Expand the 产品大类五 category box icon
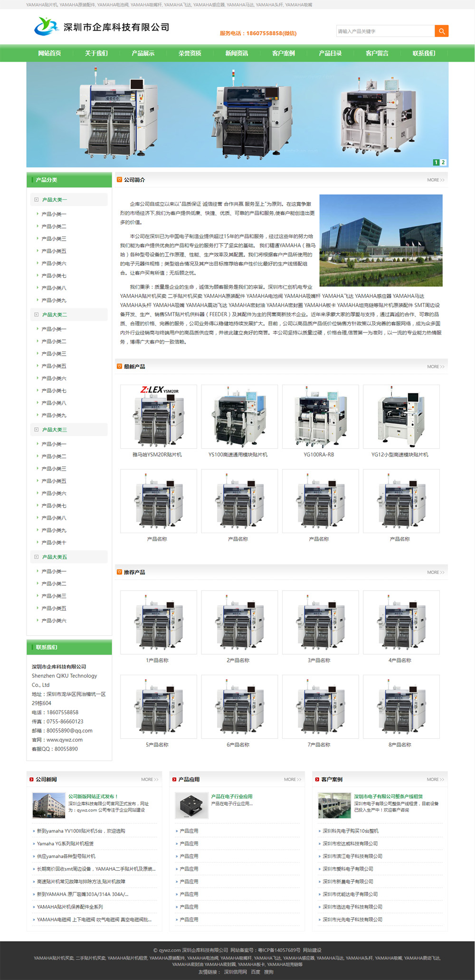The image size is (475, 980). (36, 556)
